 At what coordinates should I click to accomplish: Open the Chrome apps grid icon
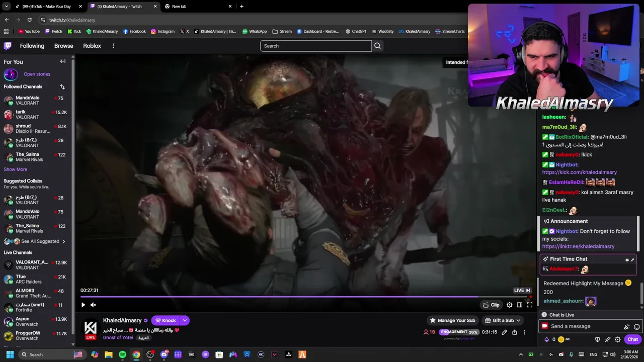[6, 31]
